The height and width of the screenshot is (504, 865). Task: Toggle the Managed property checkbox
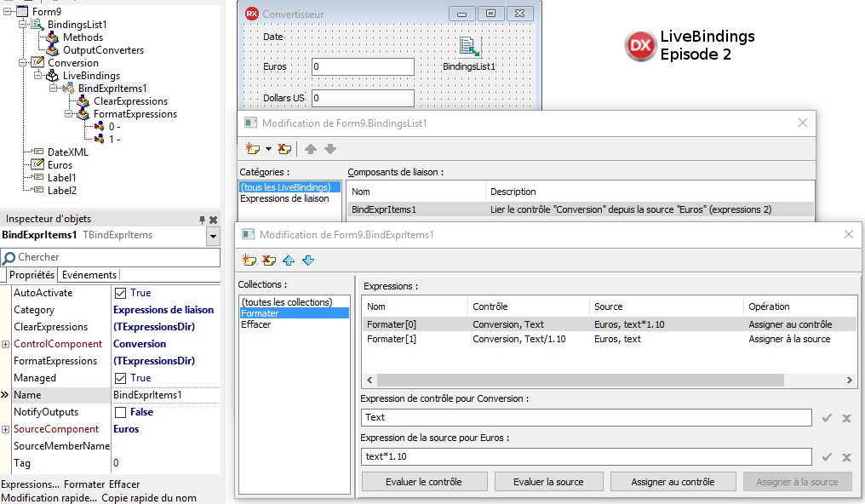[x=120, y=378]
